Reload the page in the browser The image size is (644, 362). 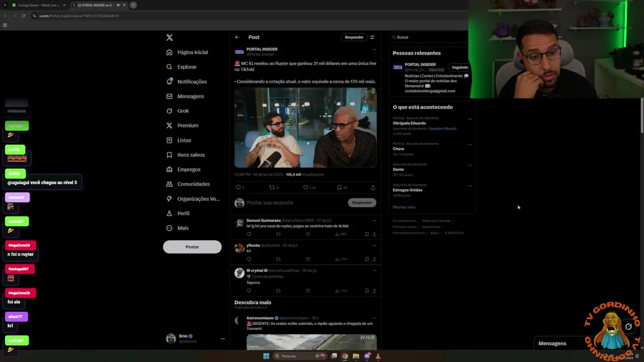click(23, 16)
